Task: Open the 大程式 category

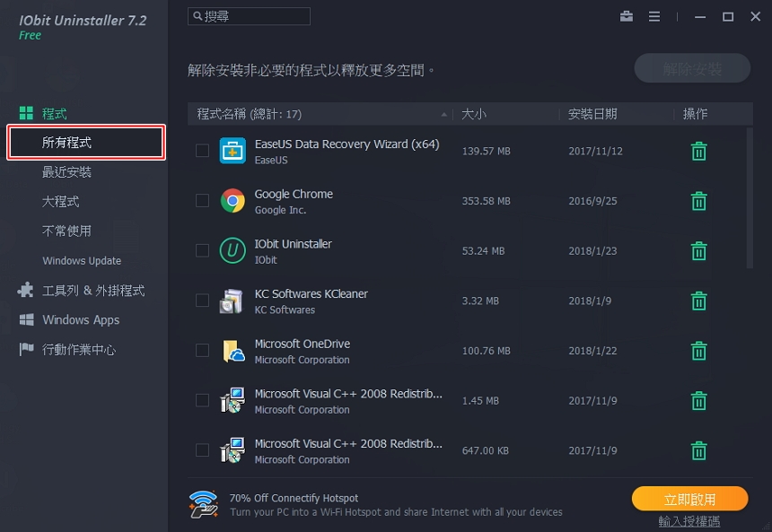Action: pos(60,202)
